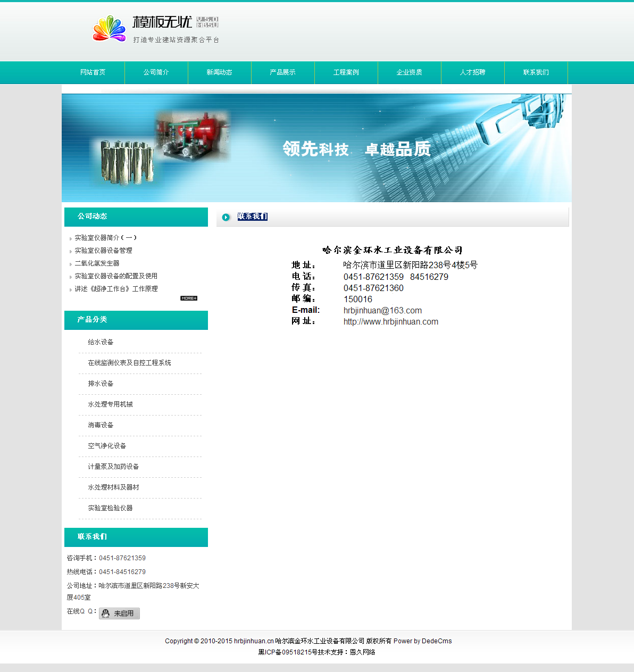Visit the http://www.hrbjinhuan.com website link
Screen dimensions: 634x672
click(391, 322)
